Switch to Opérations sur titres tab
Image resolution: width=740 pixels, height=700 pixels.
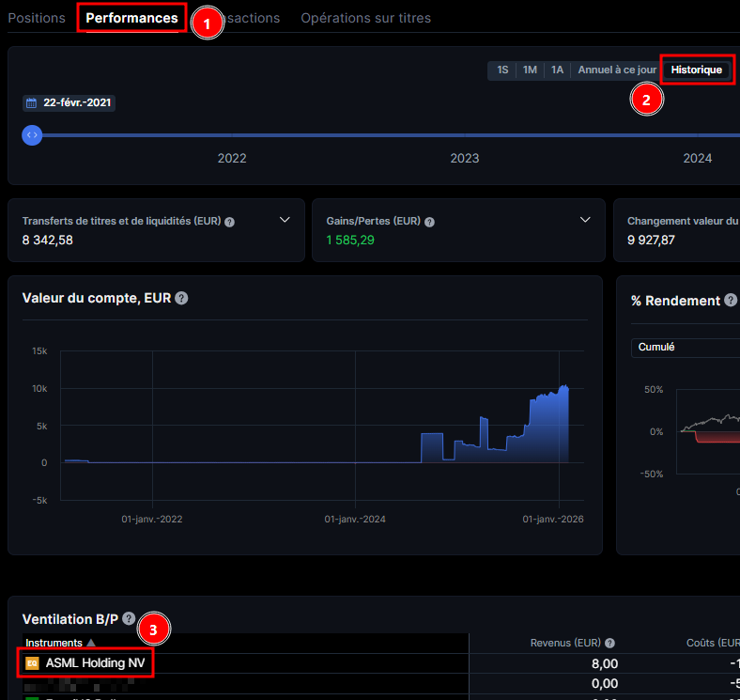(365, 18)
